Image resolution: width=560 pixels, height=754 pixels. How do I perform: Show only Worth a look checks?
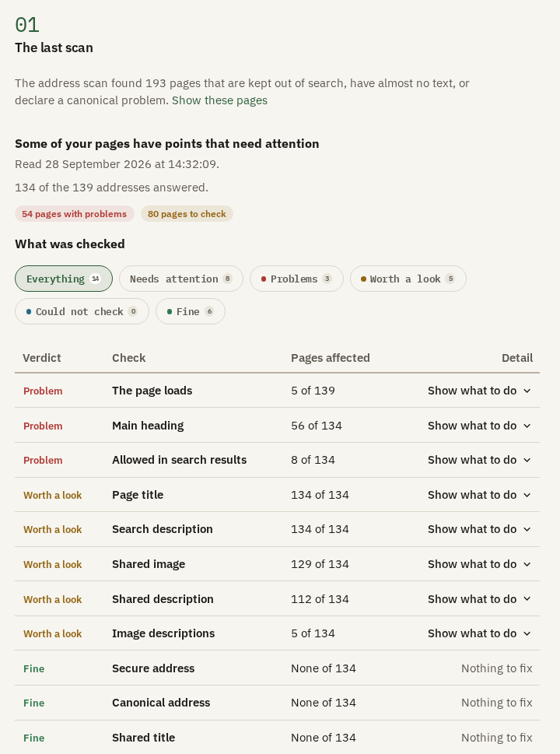click(x=408, y=279)
